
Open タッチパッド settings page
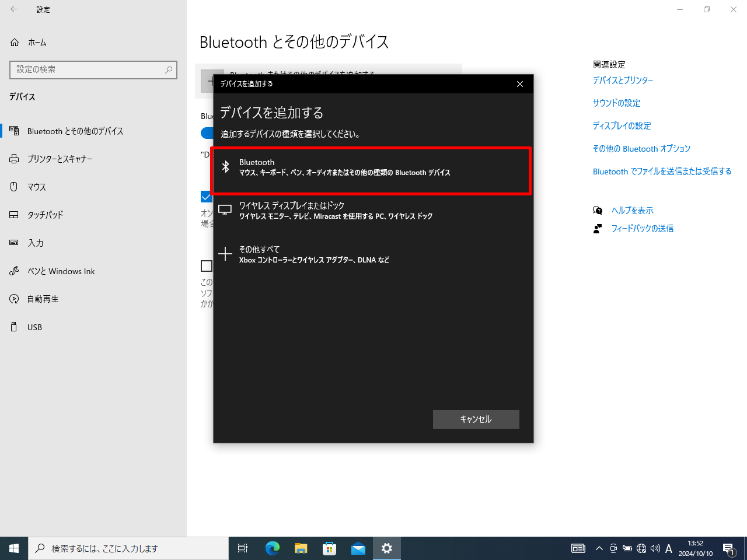[93, 215]
